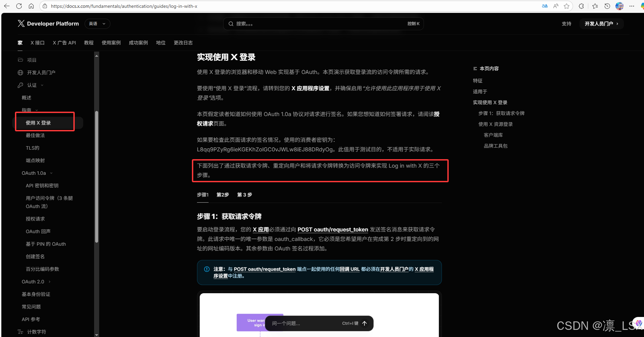Click the translate page icon in address bar
Screen dimensions: 644x337
coord(545,6)
